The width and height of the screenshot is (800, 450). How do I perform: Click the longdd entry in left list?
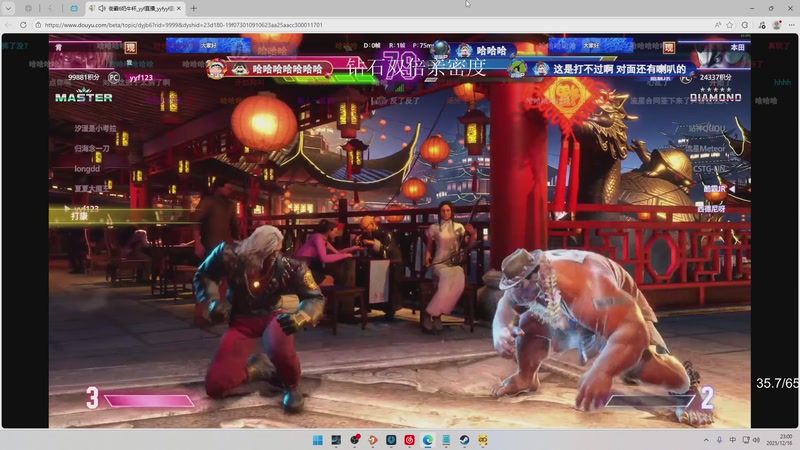coord(87,169)
